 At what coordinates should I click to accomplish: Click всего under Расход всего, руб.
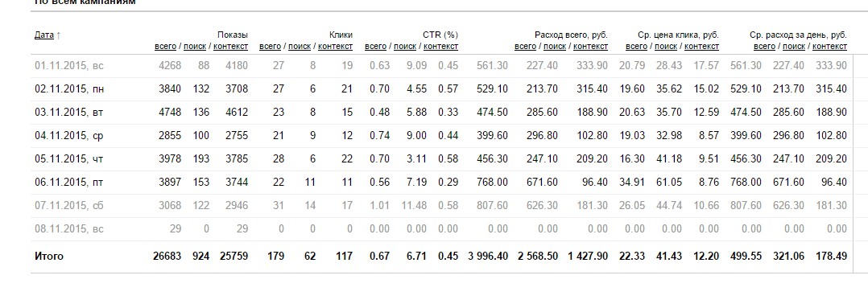click(525, 47)
